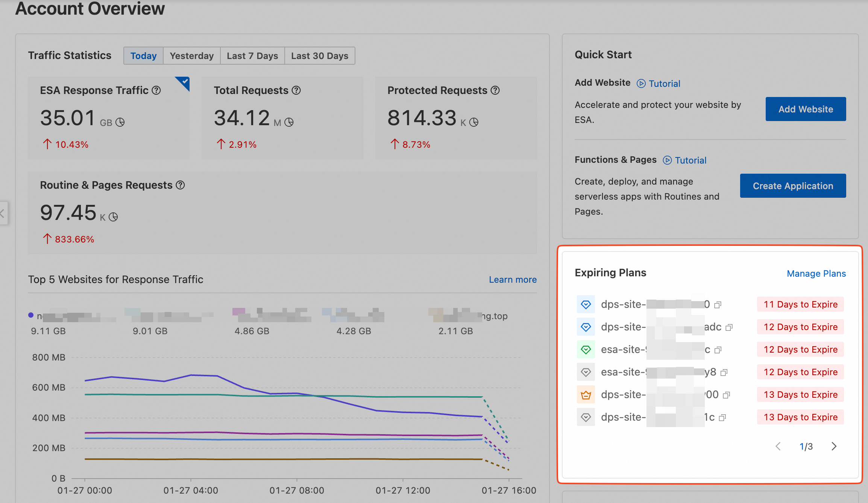Go to next page of Expiring Plans
This screenshot has height=503, width=868.
click(834, 446)
